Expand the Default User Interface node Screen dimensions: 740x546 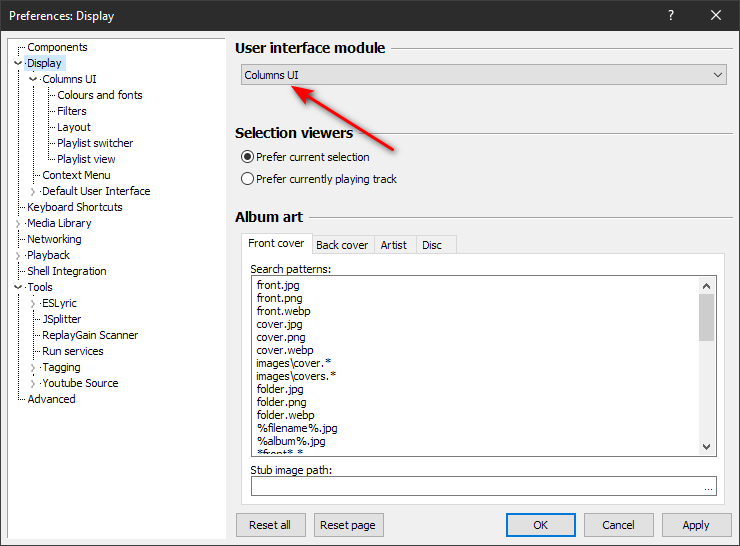[33, 191]
